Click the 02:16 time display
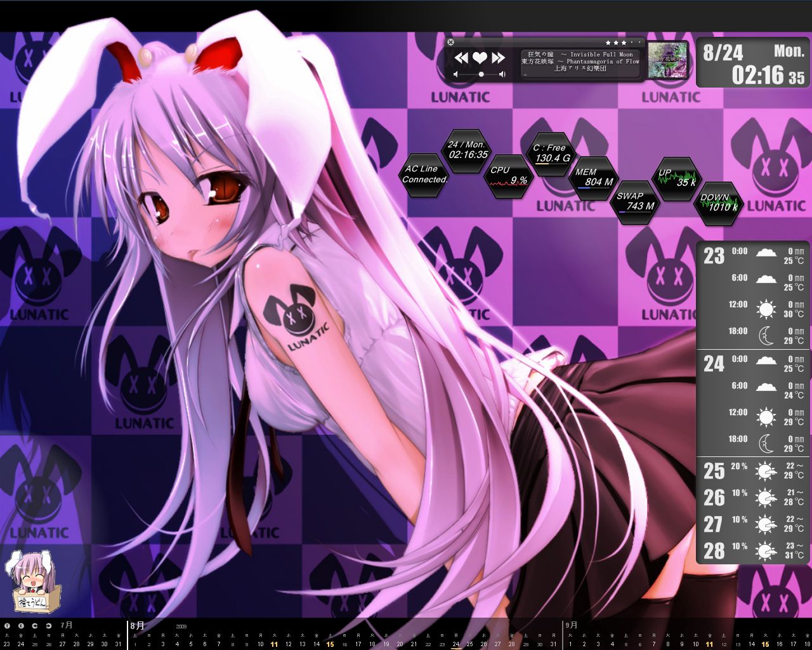This screenshot has height=650, width=812. (758, 76)
